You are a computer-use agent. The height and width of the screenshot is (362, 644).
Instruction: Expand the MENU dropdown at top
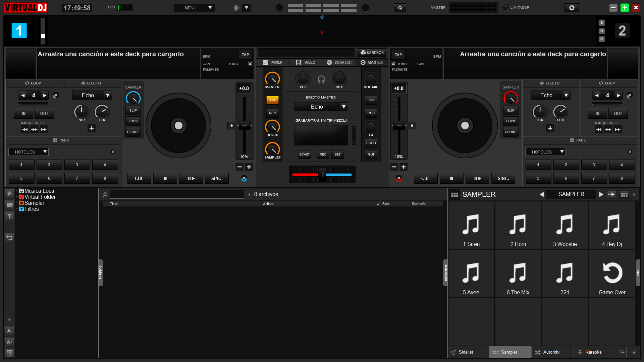point(195,8)
